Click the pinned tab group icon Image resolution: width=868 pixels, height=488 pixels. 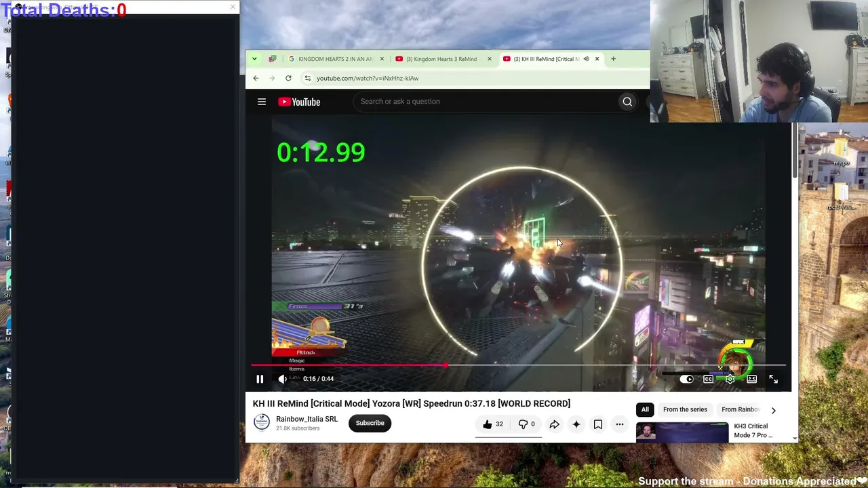(x=273, y=59)
